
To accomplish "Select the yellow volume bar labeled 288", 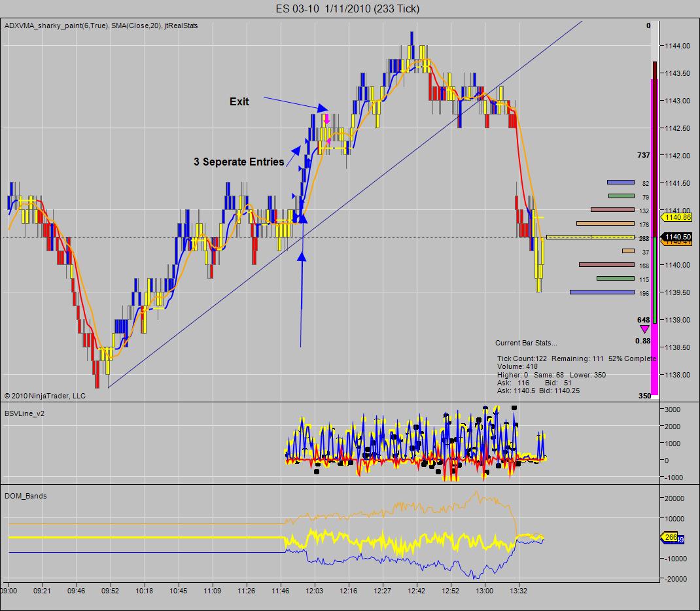I will point(590,237).
